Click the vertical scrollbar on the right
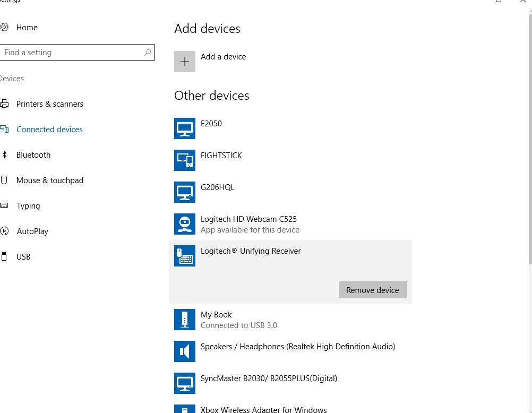 pyautogui.click(x=529, y=138)
